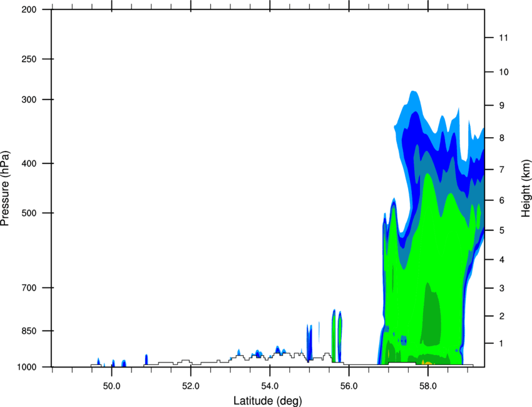Image resolution: width=532 pixels, height=407 pixels.
Task: Click the 700 pressure tick label
Action: point(29,287)
